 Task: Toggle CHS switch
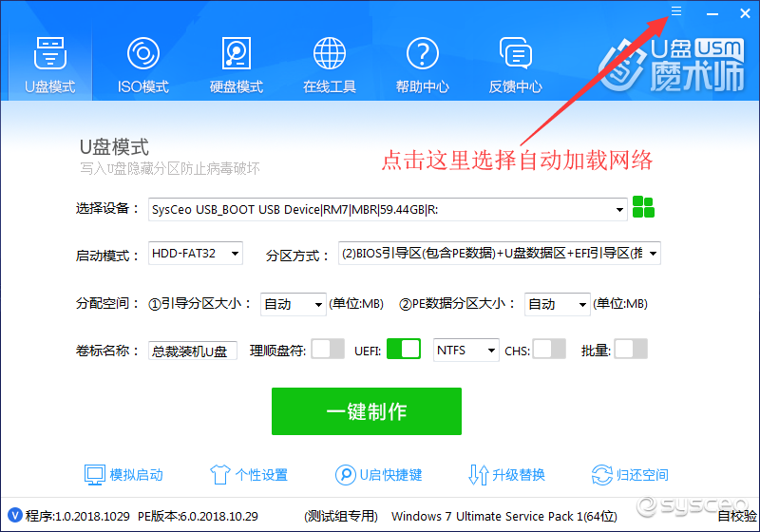point(549,349)
